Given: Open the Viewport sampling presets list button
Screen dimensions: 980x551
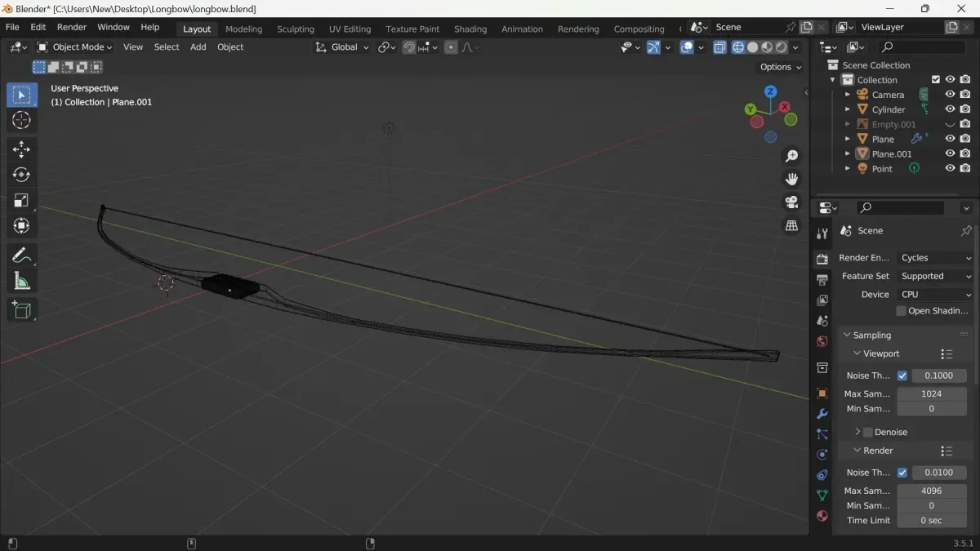Looking at the screenshot, I should [947, 354].
